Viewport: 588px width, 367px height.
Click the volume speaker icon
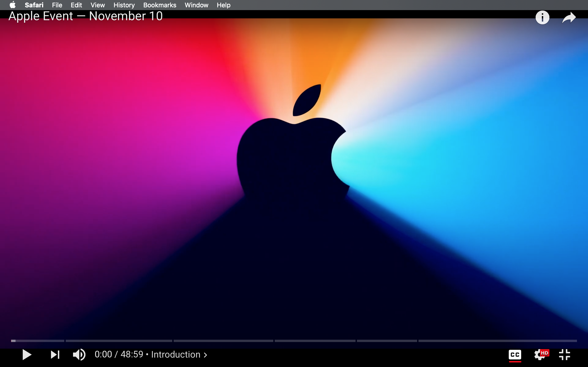[79, 354]
